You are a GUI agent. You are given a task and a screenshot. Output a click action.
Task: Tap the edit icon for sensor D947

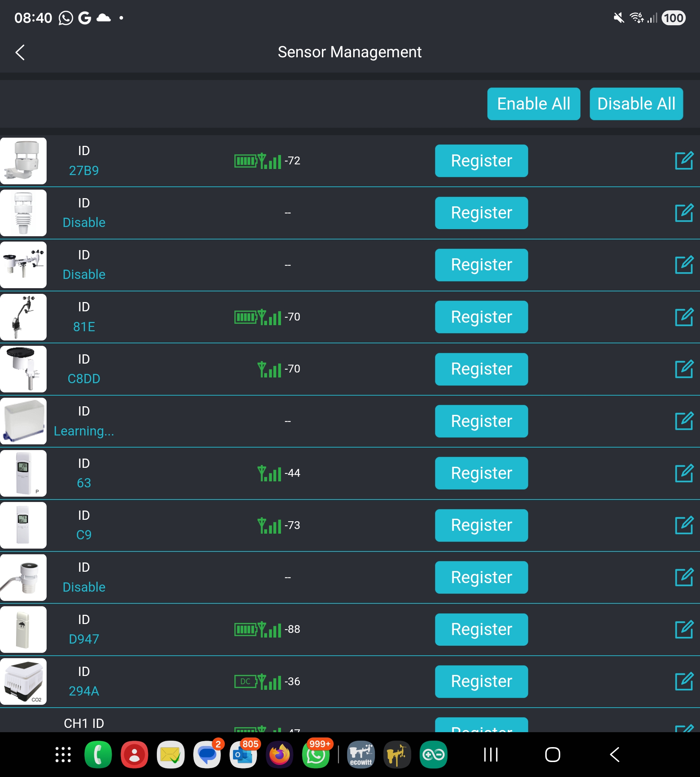(x=684, y=630)
